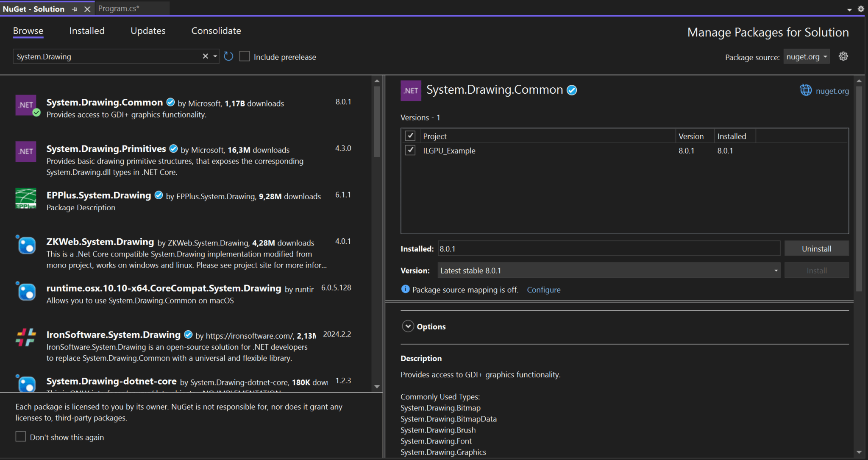Click the System.Drawing.Common package icon
Viewport: 868px width, 460px height.
point(26,105)
